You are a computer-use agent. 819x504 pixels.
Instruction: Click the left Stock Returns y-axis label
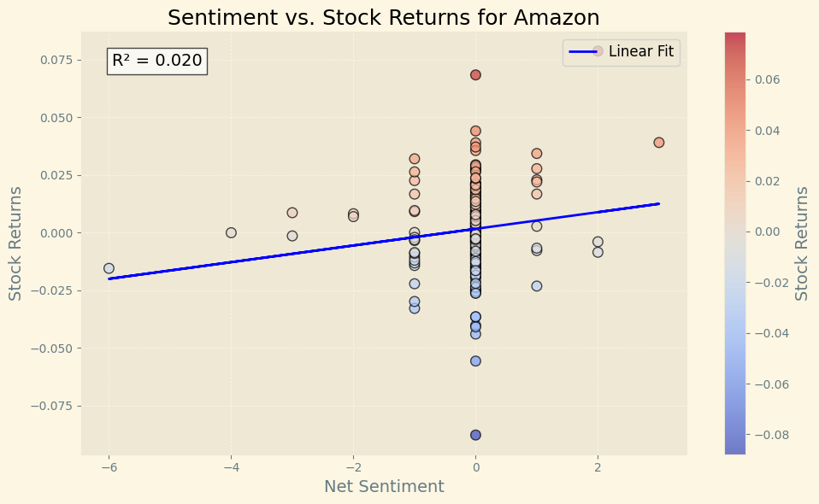(x=15, y=243)
